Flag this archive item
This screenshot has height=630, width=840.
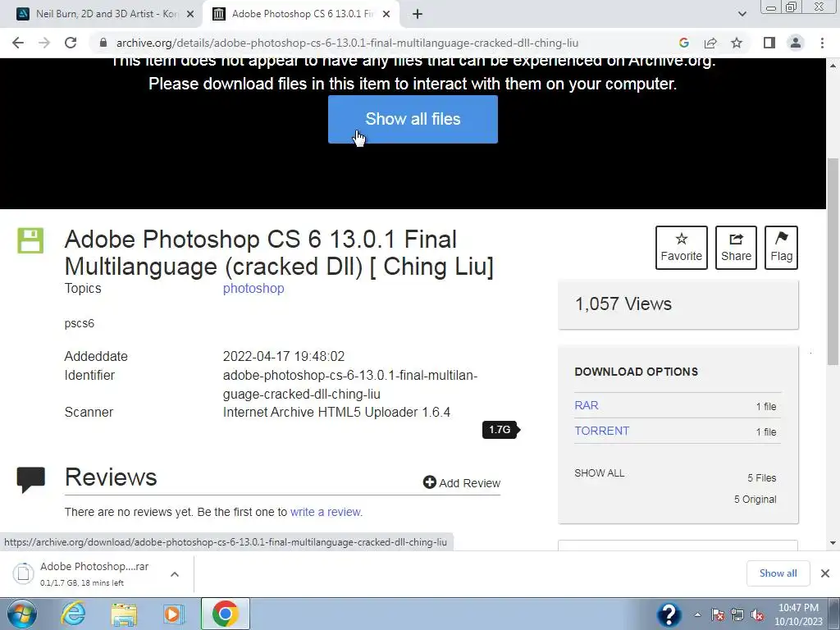pyautogui.click(x=781, y=248)
